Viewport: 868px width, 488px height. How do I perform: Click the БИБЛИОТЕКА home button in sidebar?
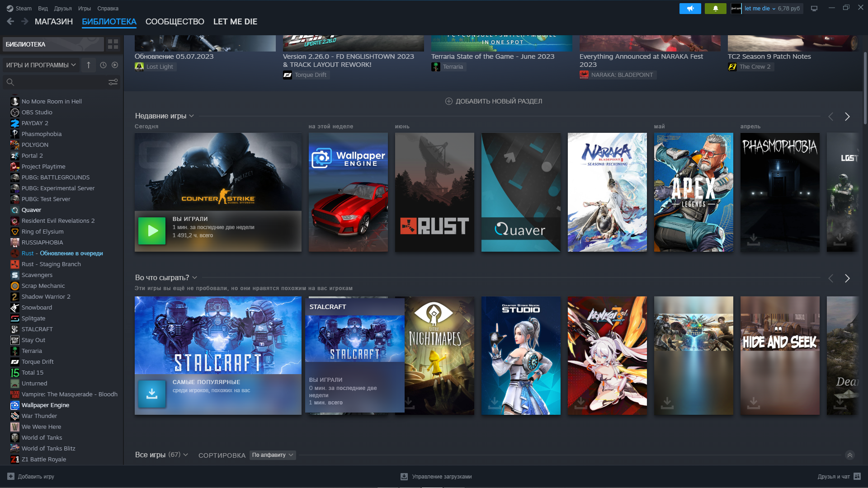point(53,44)
